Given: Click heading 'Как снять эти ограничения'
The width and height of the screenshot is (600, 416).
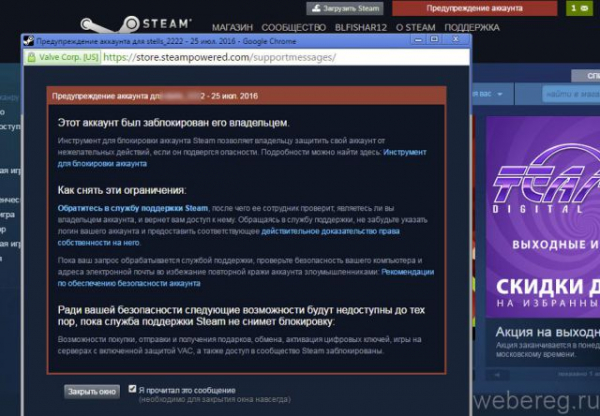Looking at the screenshot, I should point(122,190).
